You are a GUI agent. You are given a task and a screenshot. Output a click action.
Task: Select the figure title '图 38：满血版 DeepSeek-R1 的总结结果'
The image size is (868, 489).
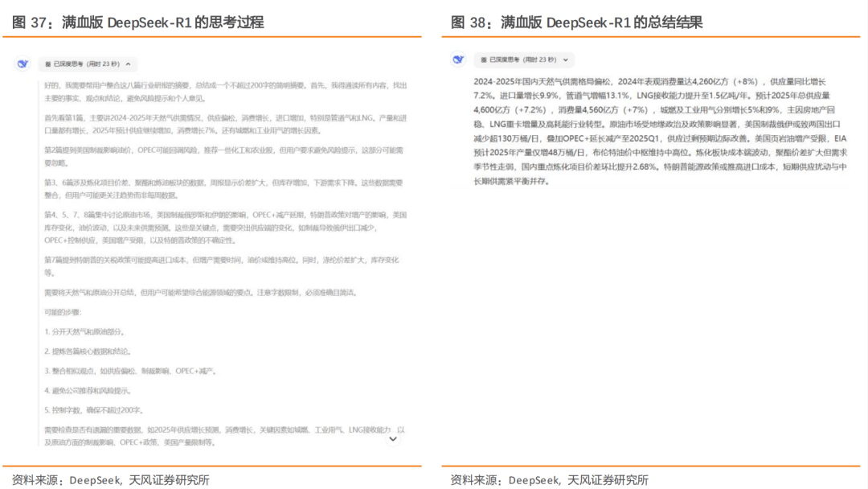tap(577, 23)
